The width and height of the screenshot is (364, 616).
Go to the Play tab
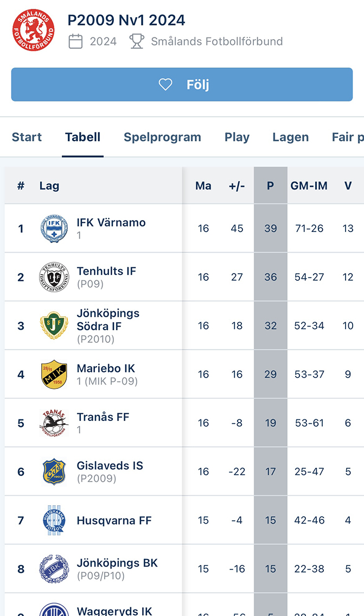(x=237, y=137)
